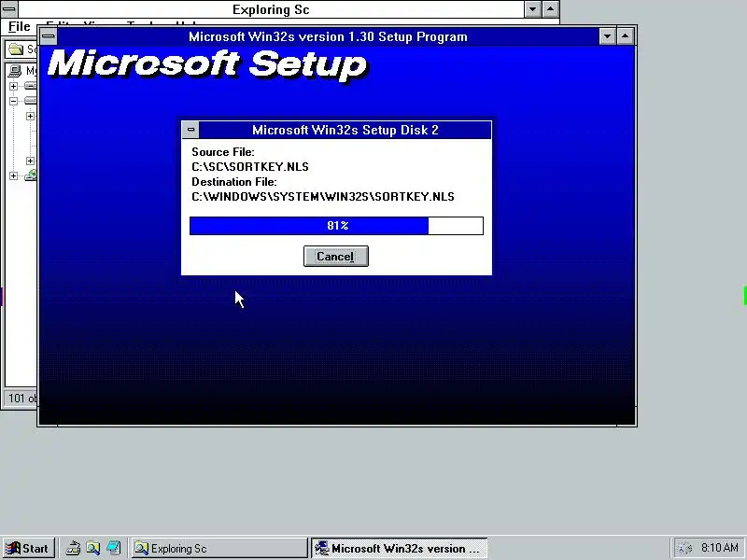The width and height of the screenshot is (747, 560).
Task: Open the Start menu
Action: (29, 548)
